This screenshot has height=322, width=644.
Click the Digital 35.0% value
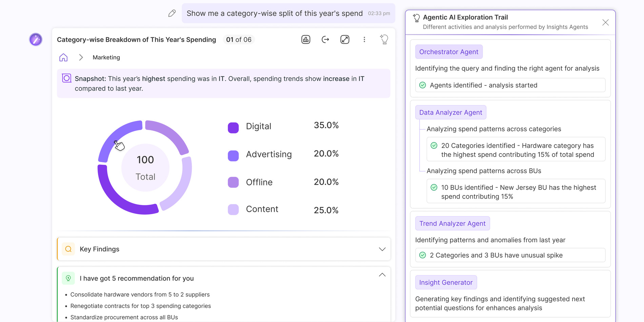coord(326,125)
